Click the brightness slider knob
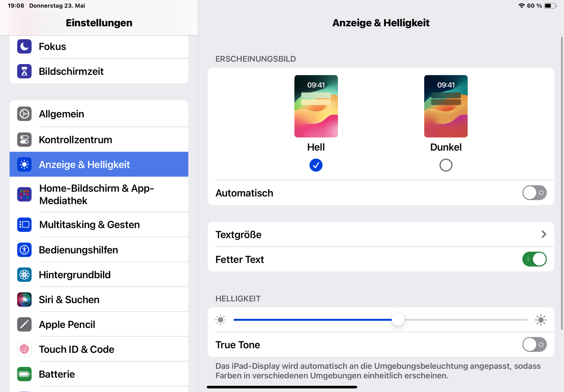Screen dimensions: 564x392 [x=398, y=319]
